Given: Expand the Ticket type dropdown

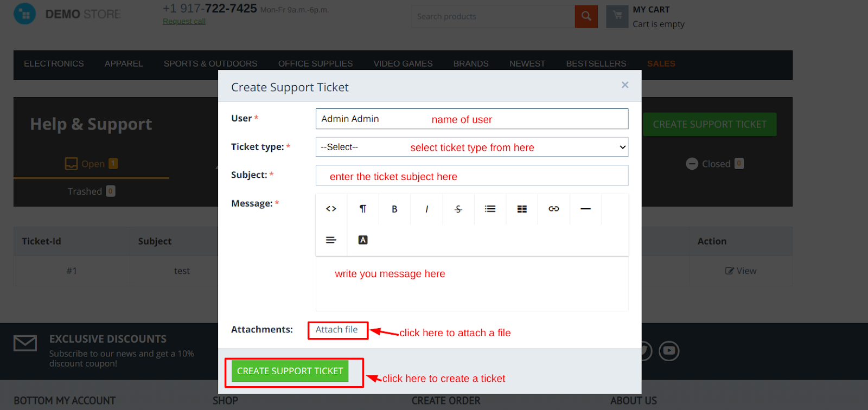Looking at the screenshot, I should [471, 147].
